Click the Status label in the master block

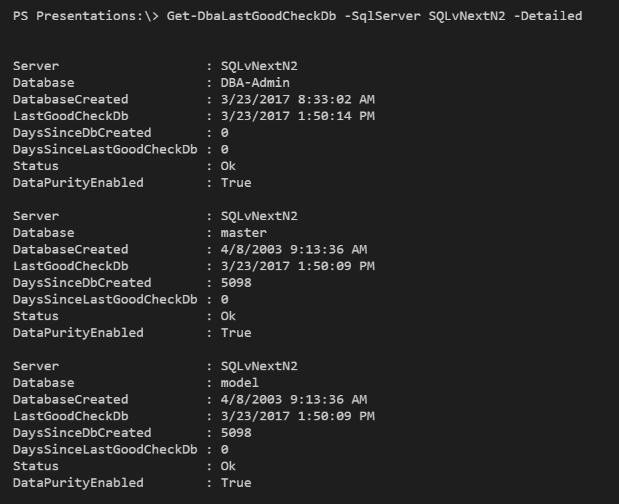[x=36, y=316]
